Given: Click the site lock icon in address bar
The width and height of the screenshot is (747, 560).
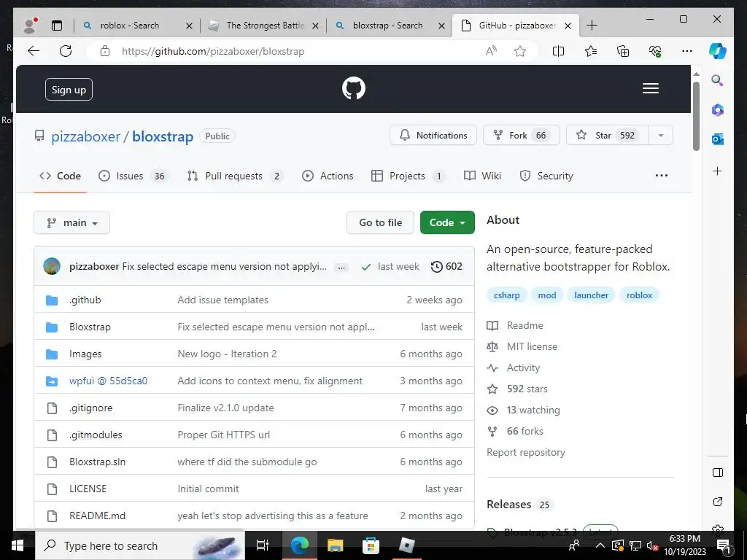Looking at the screenshot, I should (105, 51).
